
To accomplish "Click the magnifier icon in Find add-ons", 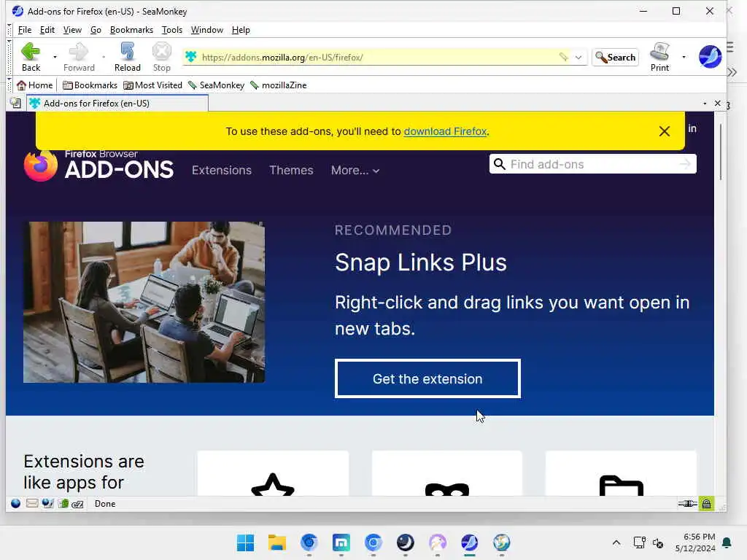I will 499,164.
